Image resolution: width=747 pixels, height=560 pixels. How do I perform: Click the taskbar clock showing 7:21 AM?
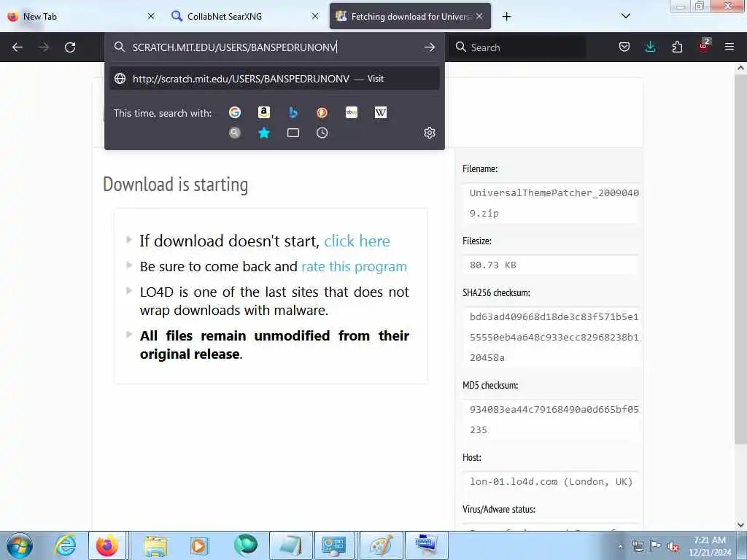pyautogui.click(x=710, y=546)
